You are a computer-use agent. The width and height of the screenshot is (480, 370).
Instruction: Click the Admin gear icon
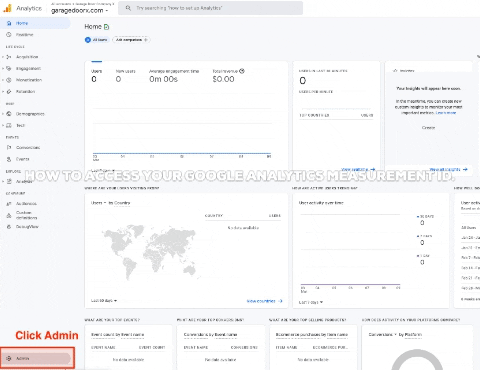click(9, 358)
